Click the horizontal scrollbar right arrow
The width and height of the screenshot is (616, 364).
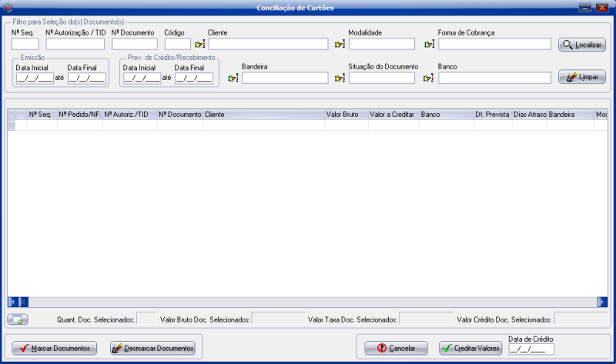tap(602, 302)
